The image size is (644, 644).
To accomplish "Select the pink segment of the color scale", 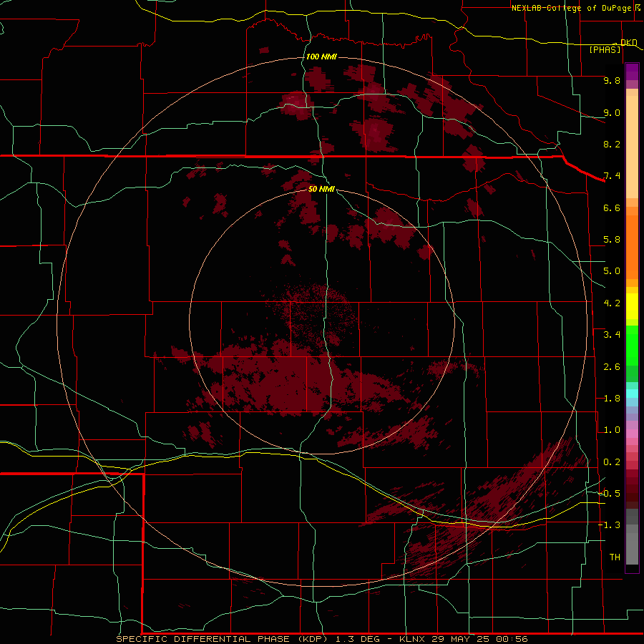I will tap(632, 434).
